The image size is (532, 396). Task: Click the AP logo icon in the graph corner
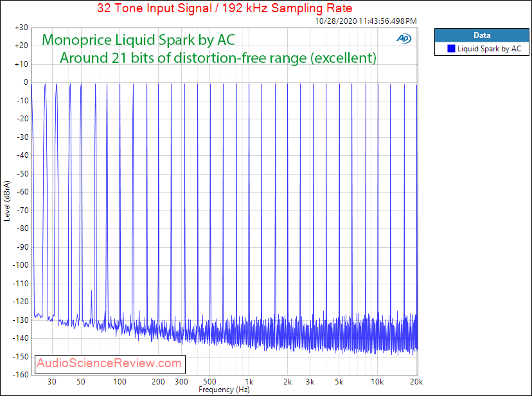point(403,39)
